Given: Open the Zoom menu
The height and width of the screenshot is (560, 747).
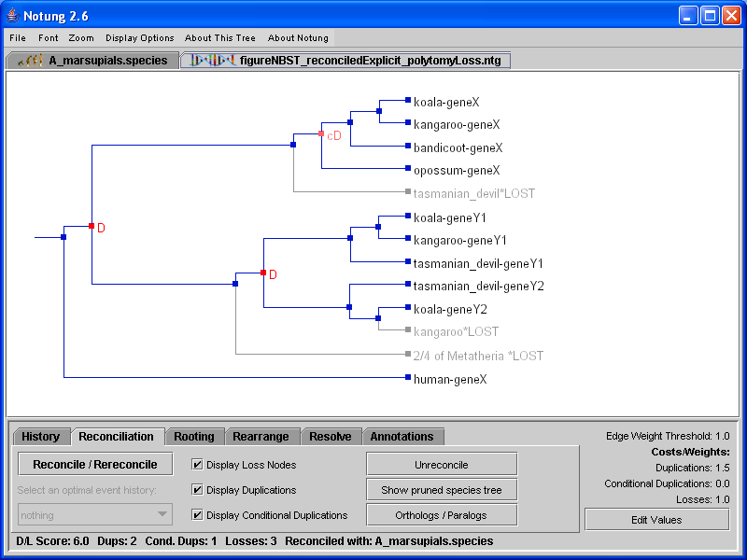Looking at the screenshot, I should 81,38.
